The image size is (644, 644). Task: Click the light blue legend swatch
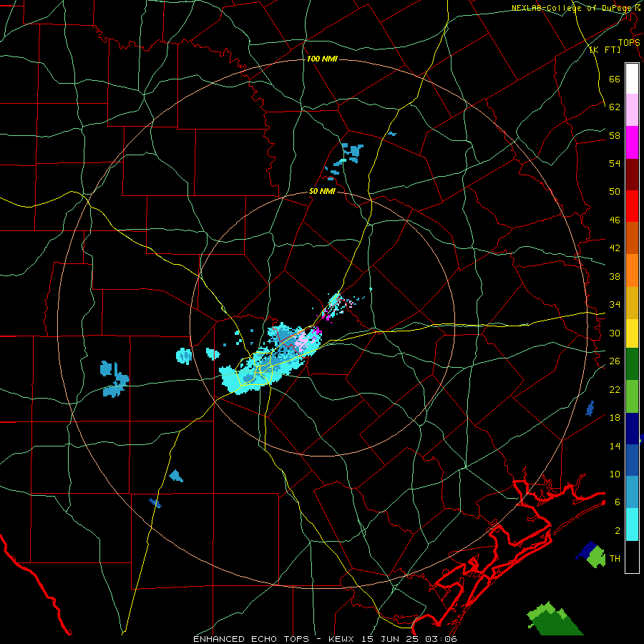632,492
